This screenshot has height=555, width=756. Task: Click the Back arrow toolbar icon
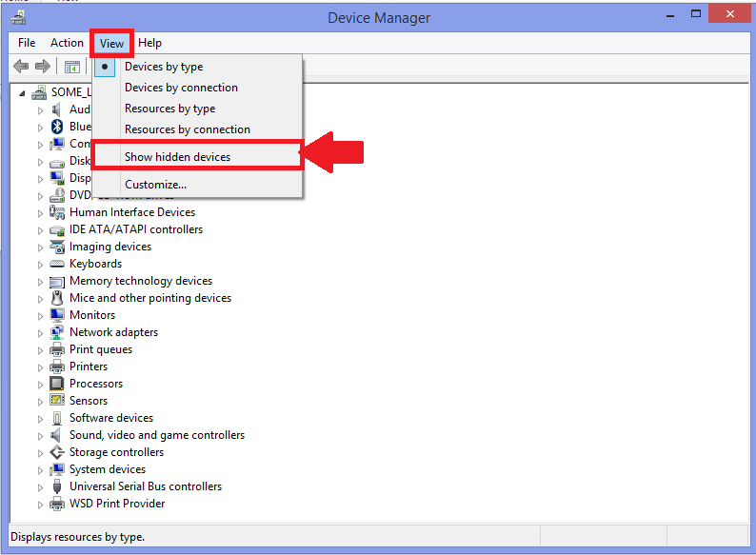pos(21,66)
